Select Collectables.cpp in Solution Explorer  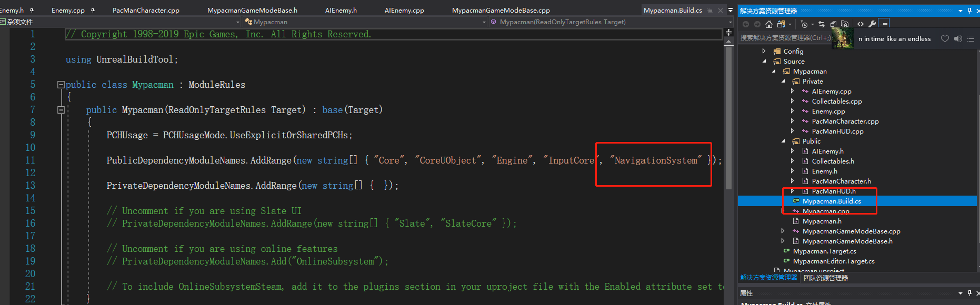(x=837, y=101)
